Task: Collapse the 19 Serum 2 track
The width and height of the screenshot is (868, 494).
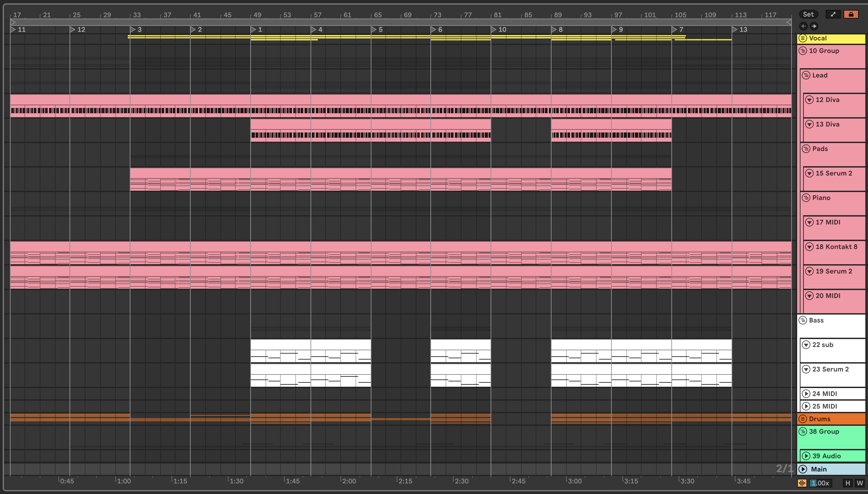Action: click(809, 271)
